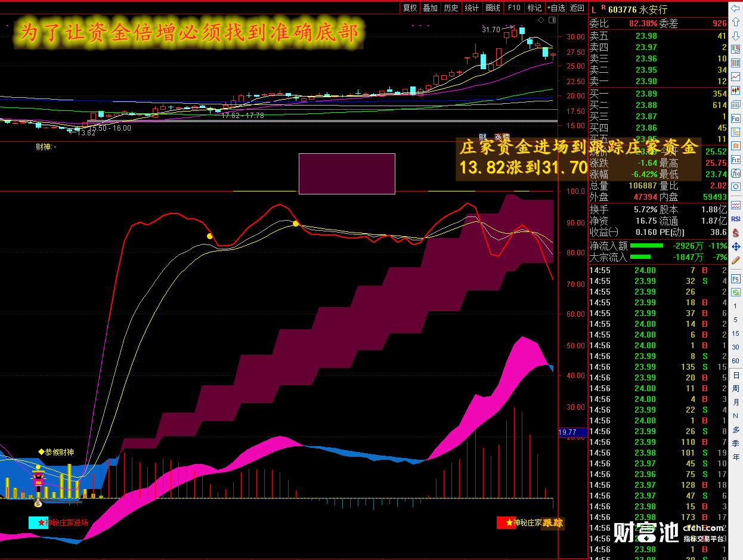743x560 pixels.
Task: Open the wavy indicator chart icon
Action: point(736,205)
